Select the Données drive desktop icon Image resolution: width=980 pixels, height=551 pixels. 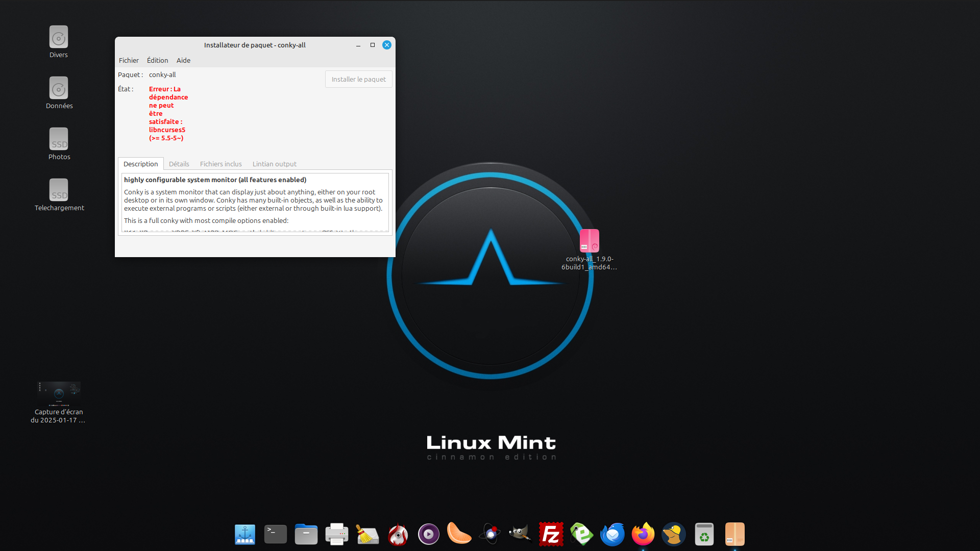pos(59,93)
